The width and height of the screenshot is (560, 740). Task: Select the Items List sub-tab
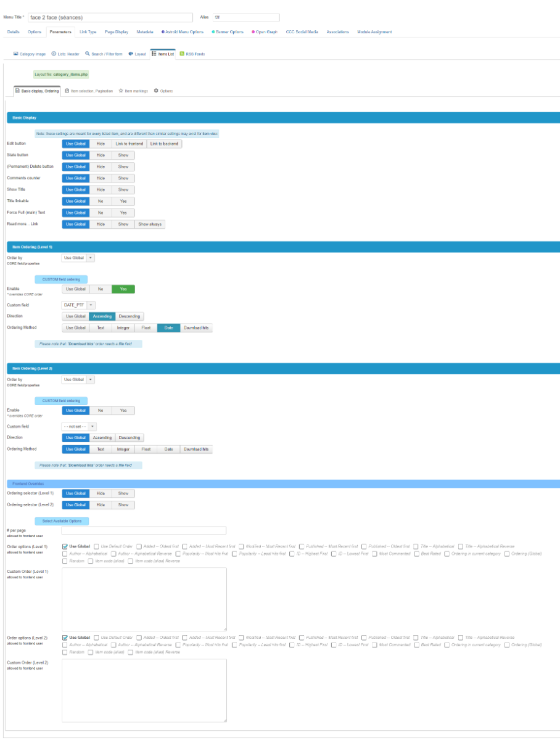(163, 54)
